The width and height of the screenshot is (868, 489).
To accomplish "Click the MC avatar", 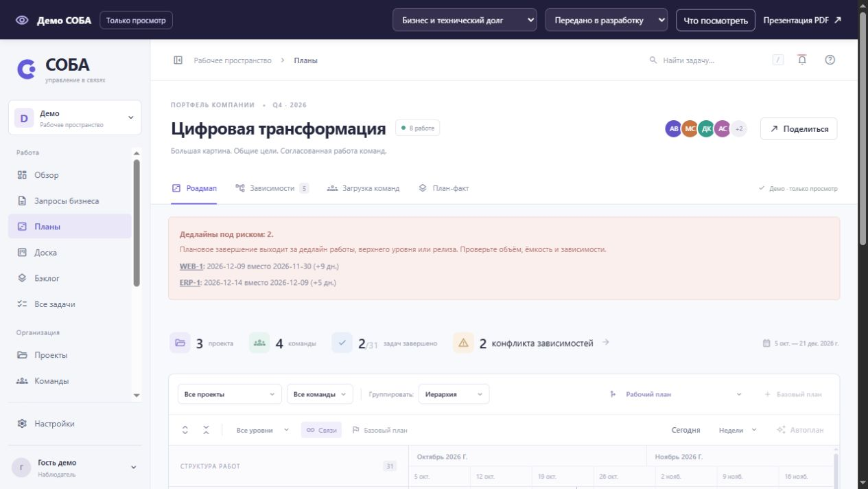I will point(690,129).
